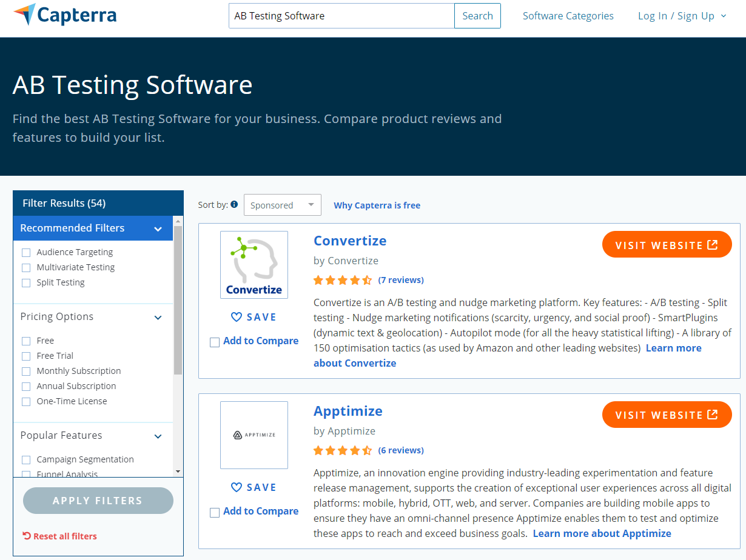The width and height of the screenshot is (746, 560).
Task: Click the filter panel scrollbar thumb
Action: pos(178,300)
